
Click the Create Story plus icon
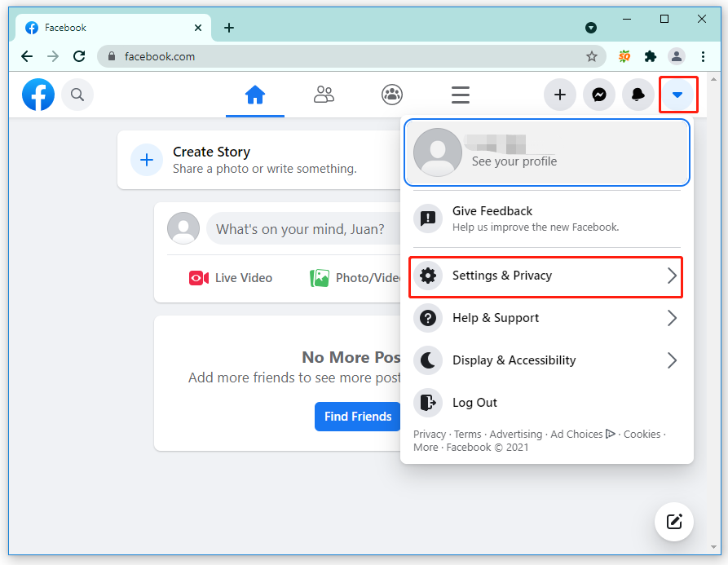pyautogui.click(x=147, y=160)
